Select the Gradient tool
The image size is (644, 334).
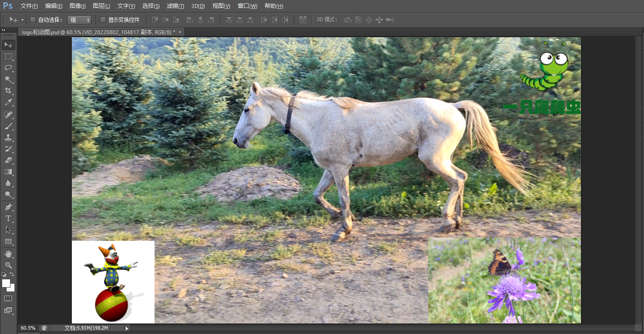click(8, 172)
